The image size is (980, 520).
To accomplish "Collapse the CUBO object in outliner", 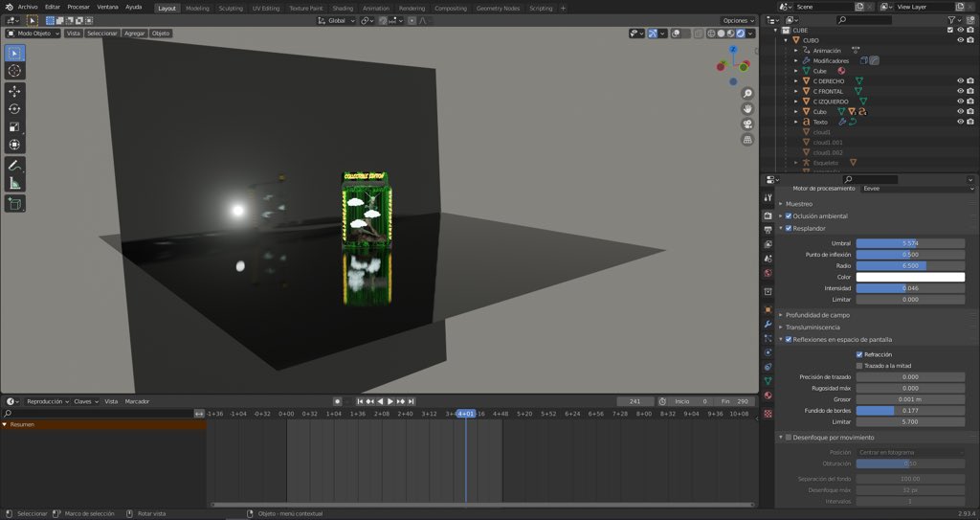I will click(787, 40).
